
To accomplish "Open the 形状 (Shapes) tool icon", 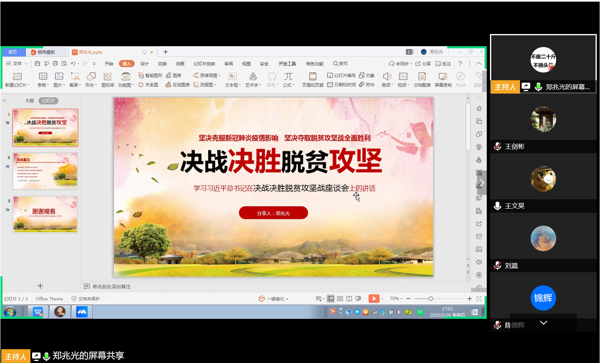I will coord(91,76).
